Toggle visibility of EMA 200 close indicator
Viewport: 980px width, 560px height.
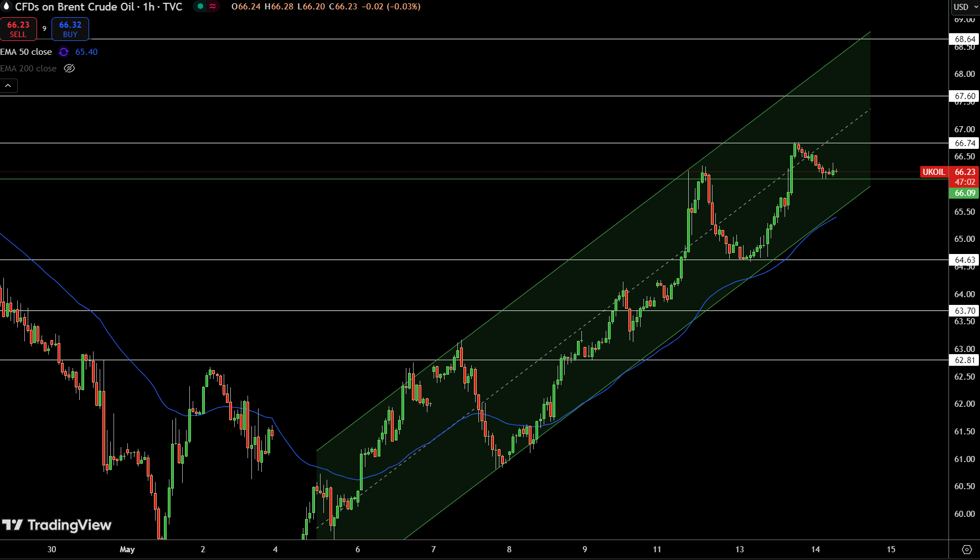[x=69, y=69]
